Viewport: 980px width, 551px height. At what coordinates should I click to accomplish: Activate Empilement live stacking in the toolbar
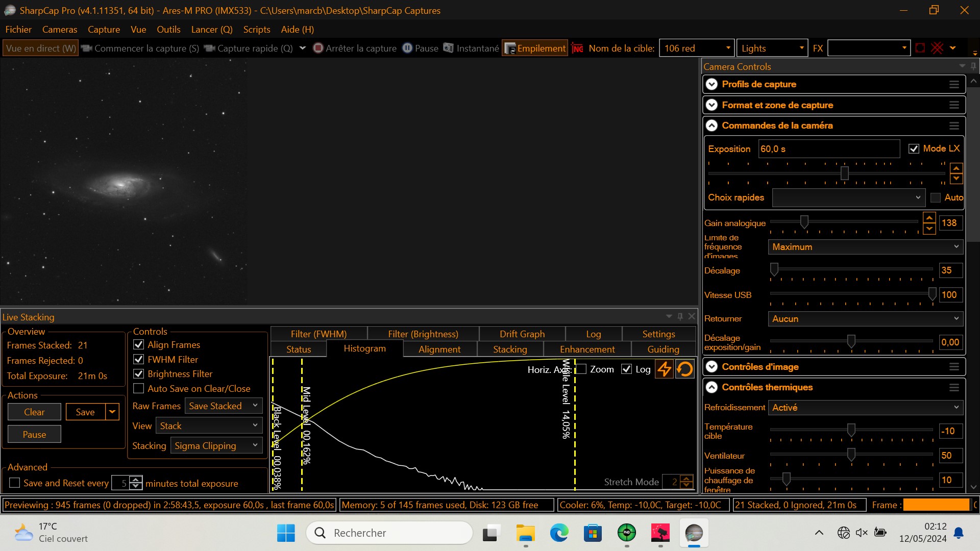[534, 48]
